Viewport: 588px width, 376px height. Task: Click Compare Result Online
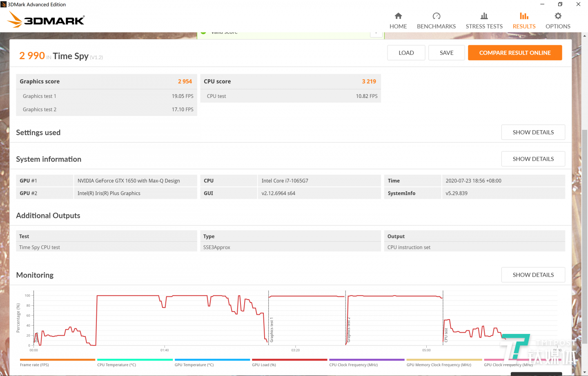click(514, 53)
